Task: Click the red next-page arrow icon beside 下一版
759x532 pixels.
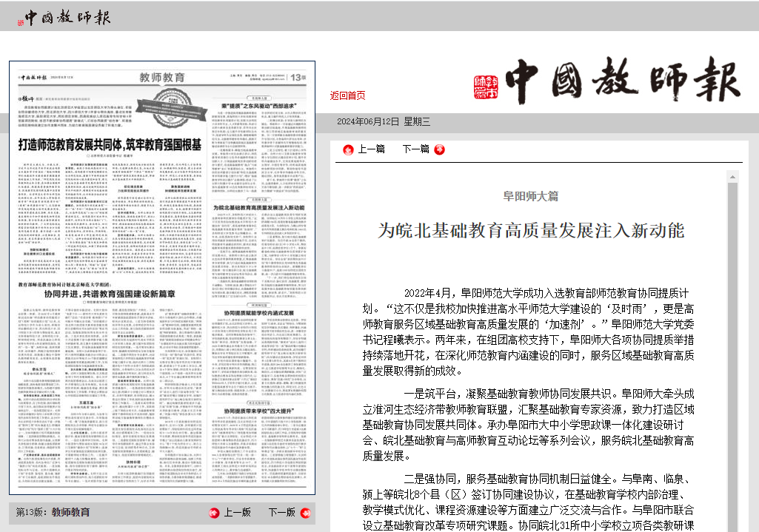Action: pyautogui.click(x=304, y=513)
